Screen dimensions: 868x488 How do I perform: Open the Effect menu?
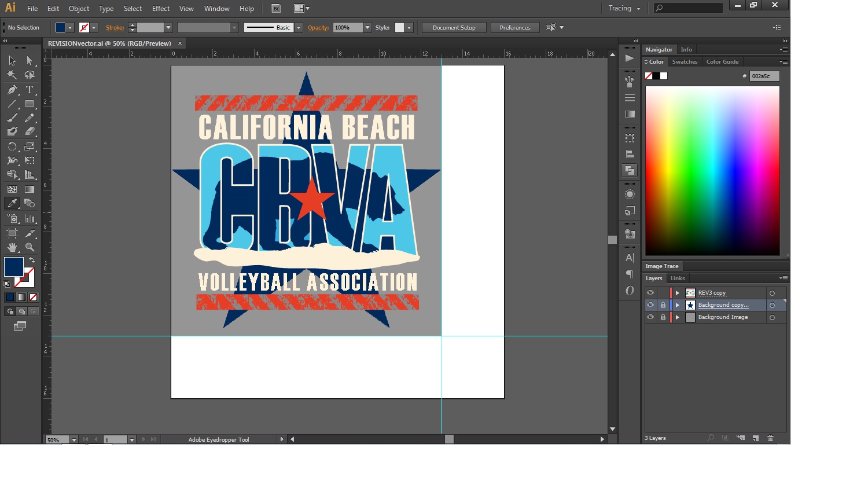coord(161,9)
